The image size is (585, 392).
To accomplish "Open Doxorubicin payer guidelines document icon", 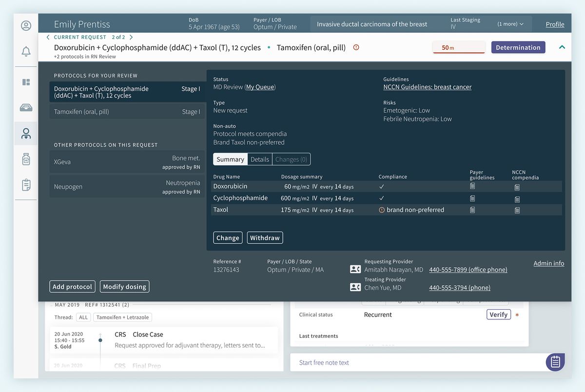I will [x=472, y=186].
